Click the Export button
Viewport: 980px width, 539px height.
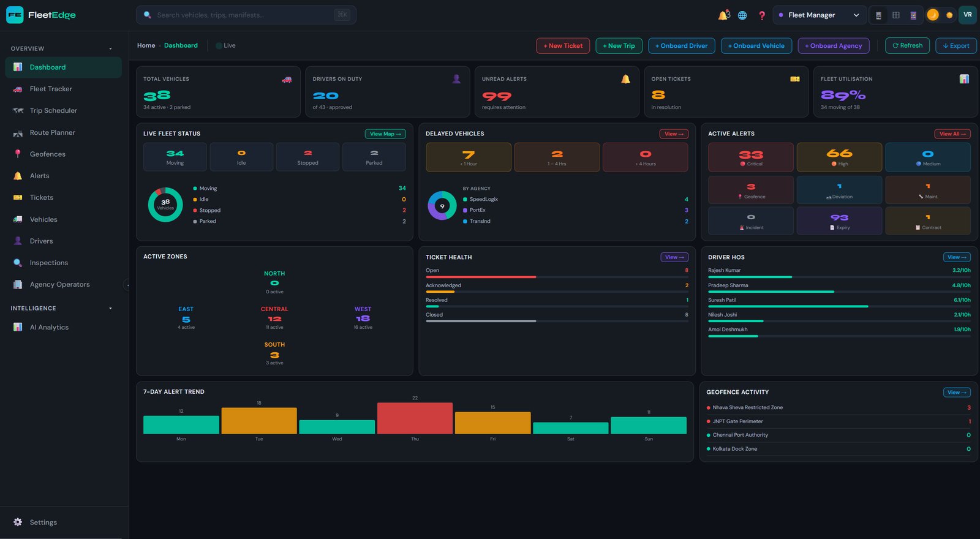point(956,46)
